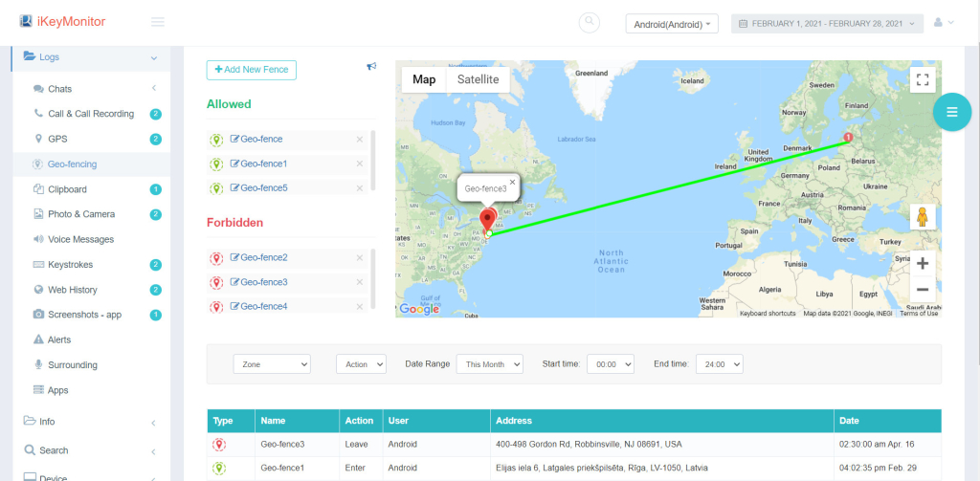This screenshot has width=980, height=481.
Task: Zoom out on the map
Action: coord(922,290)
